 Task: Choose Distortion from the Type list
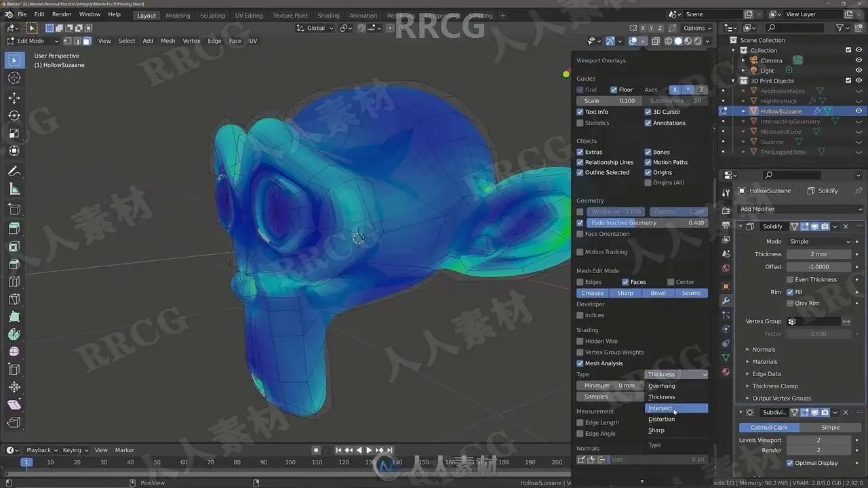(x=676, y=419)
